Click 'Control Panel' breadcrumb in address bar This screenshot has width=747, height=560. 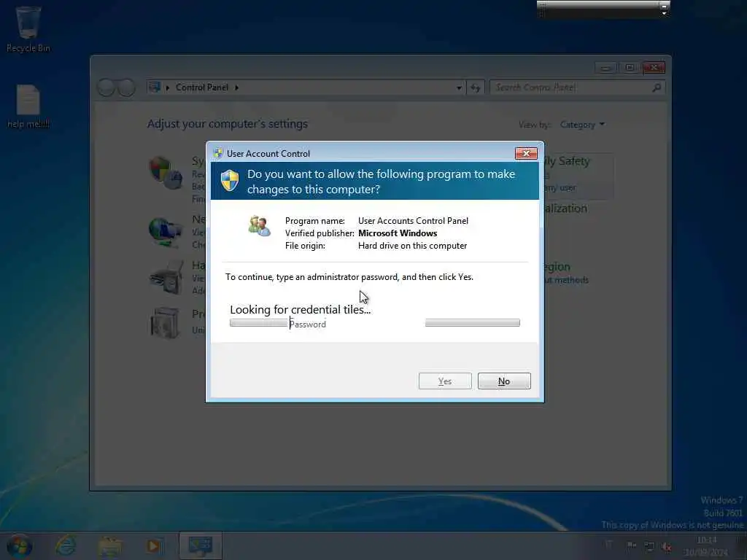tap(201, 87)
